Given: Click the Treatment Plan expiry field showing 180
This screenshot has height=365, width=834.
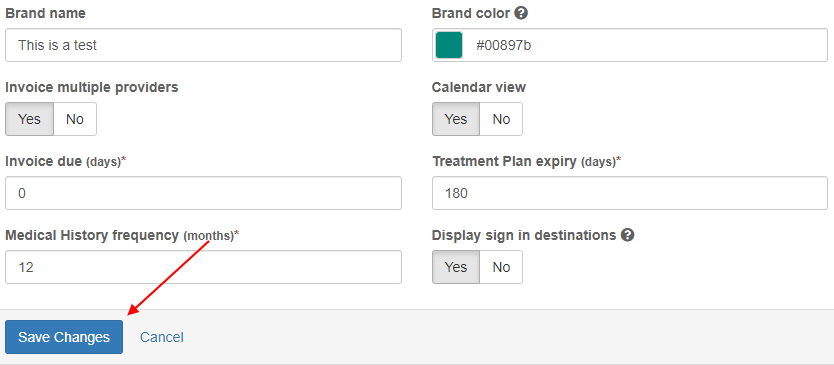Looking at the screenshot, I should pyautogui.click(x=630, y=193).
